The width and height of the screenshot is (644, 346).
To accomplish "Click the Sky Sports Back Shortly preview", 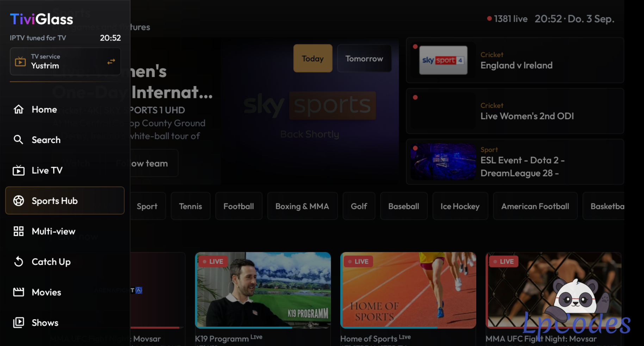I will pyautogui.click(x=310, y=111).
